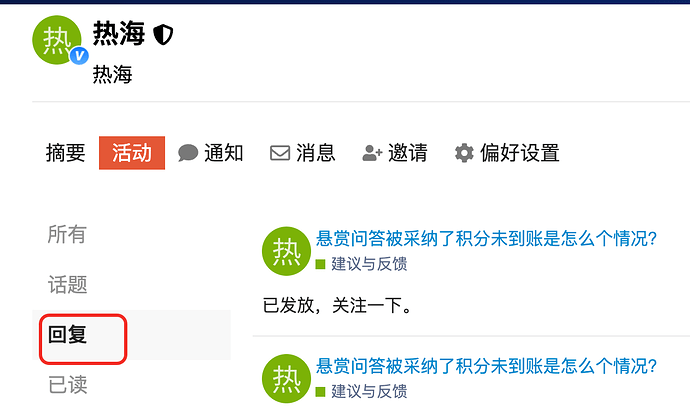Filter activity by 话题
The image size is (690, 416).
pos(67,284)
